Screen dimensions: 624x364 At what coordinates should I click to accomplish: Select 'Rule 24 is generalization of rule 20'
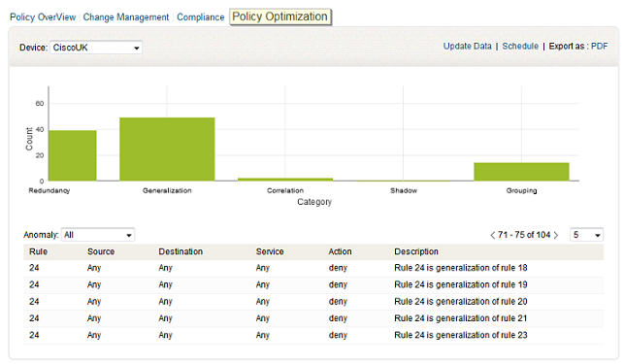(x=461, y=302)
